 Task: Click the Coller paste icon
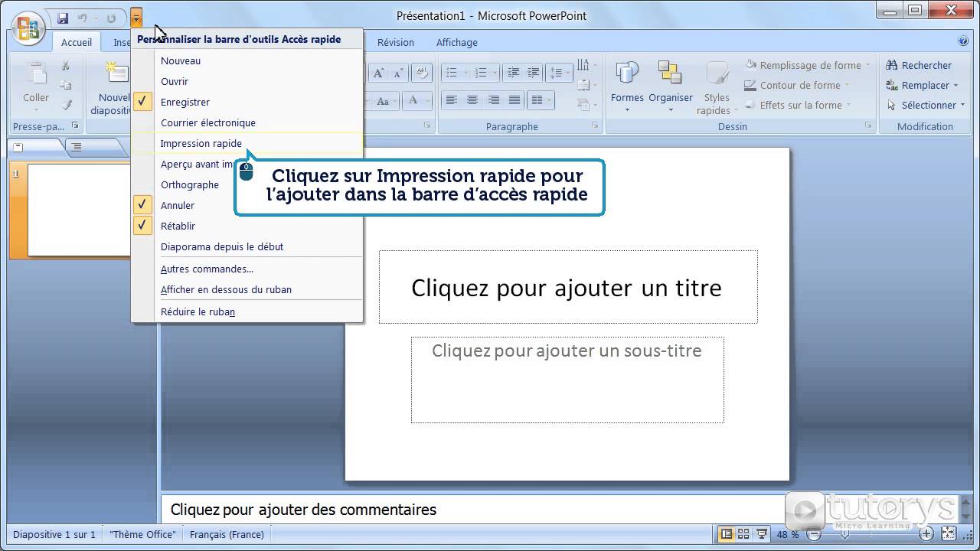click(x=36, y=74)
